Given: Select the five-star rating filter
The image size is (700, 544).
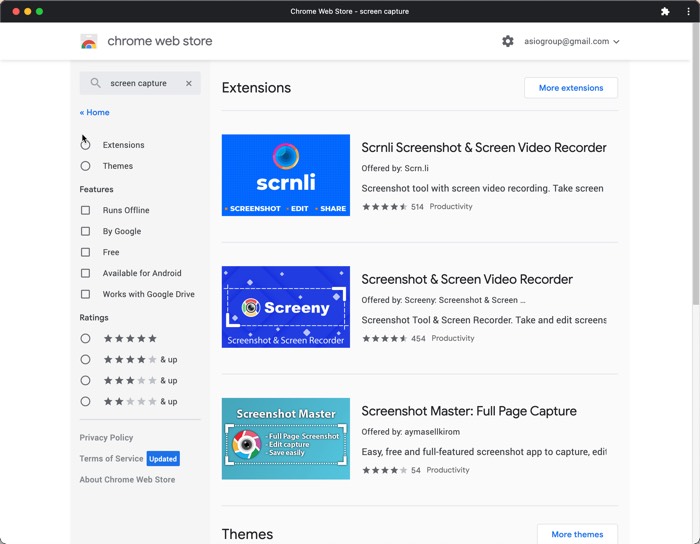Looking at the screenshot, I should (85, 339).
